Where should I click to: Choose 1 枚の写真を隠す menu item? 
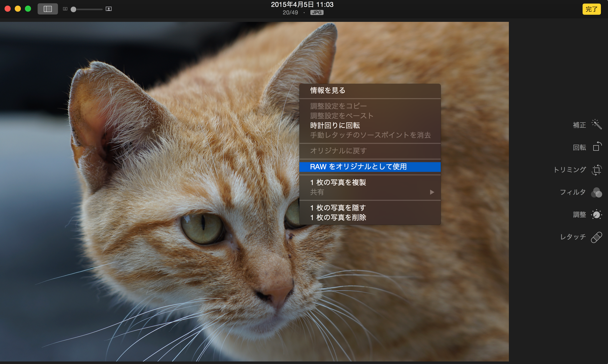(x=370, y=208)
